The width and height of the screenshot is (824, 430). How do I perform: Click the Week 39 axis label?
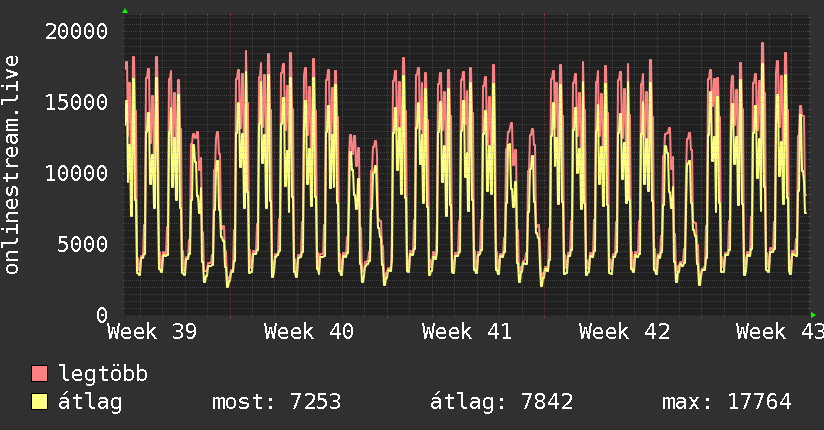[152, 332]
